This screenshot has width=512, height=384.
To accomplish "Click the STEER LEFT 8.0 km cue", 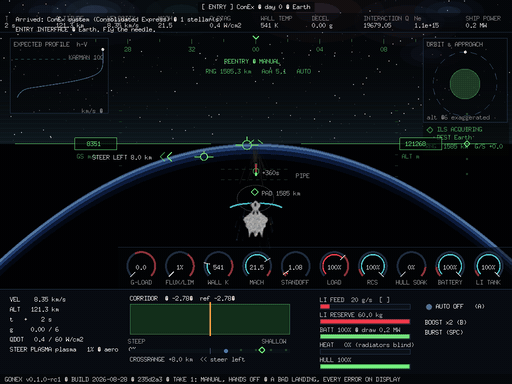I will click(122, 157).
